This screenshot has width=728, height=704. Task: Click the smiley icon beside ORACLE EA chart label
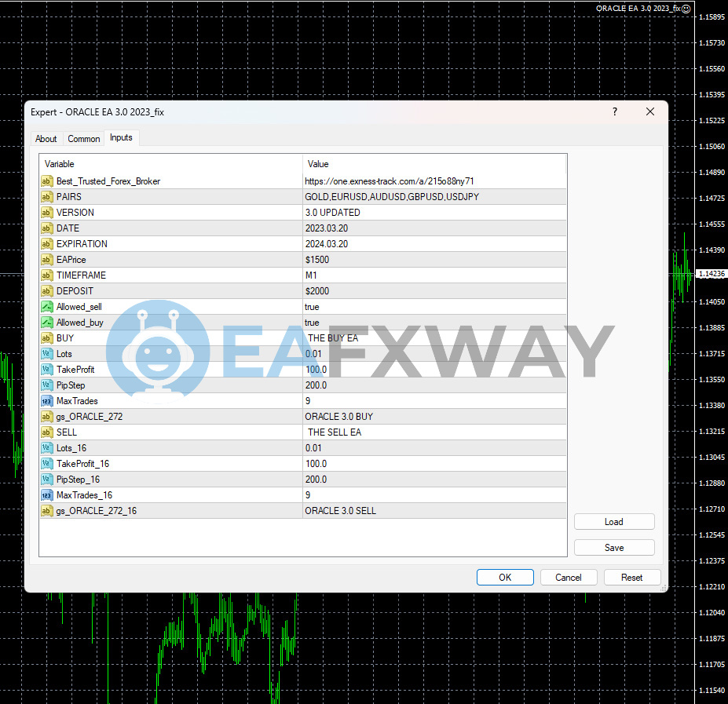[x=686, y=9]
